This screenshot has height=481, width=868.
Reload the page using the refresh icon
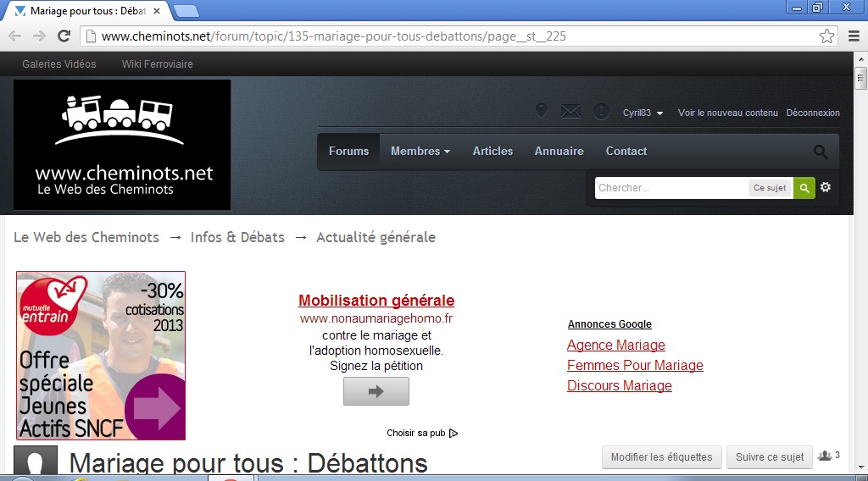click(64, 36)
